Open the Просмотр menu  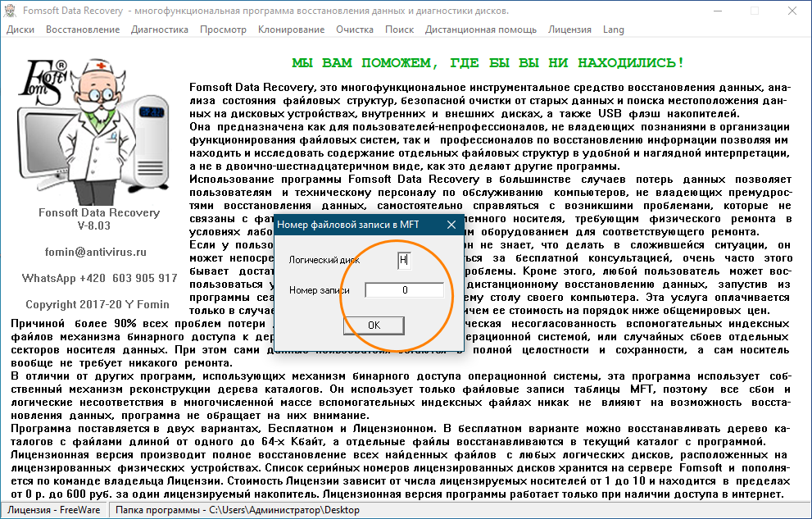223,30
